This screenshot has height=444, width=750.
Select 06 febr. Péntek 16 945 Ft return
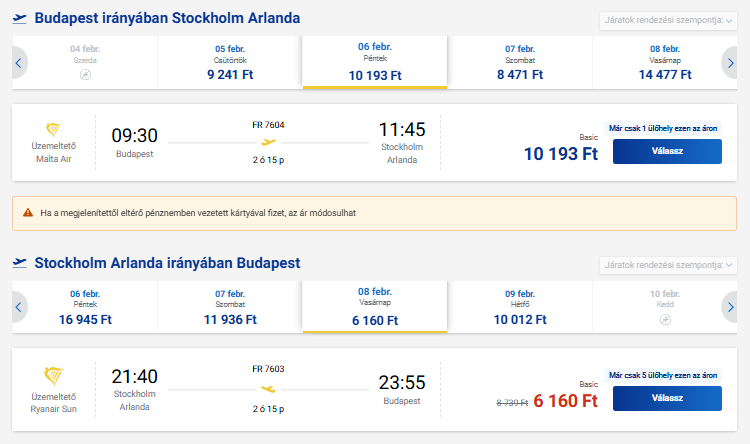pos(85,307)
